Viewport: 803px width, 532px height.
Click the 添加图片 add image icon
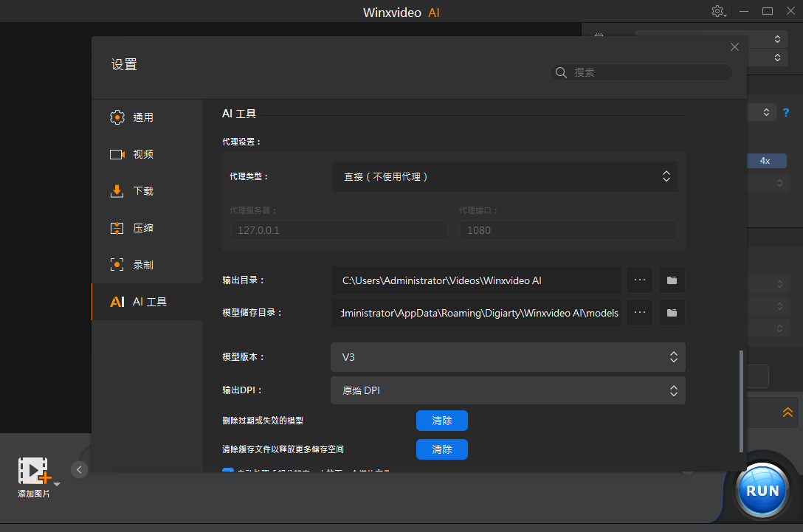pyautogui.click(x=32, y=469)
